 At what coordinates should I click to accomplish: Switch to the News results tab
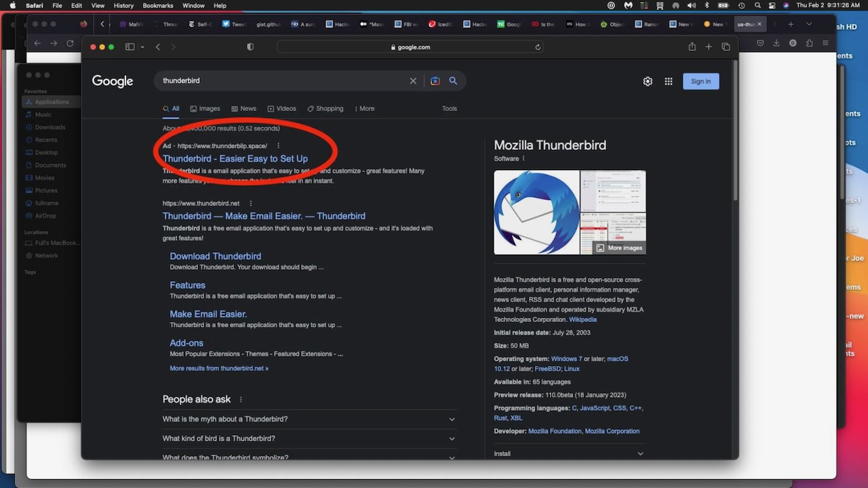243,108
